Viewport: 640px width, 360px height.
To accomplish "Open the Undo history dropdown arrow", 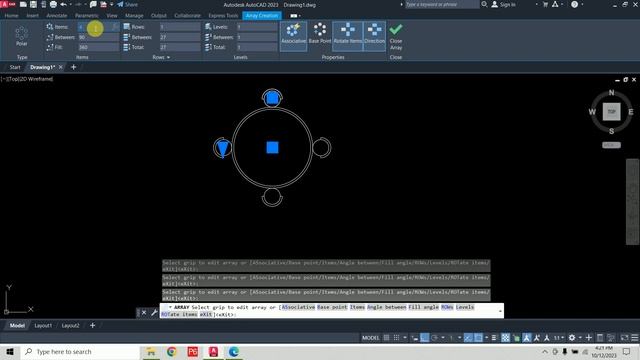I will 71,4.
